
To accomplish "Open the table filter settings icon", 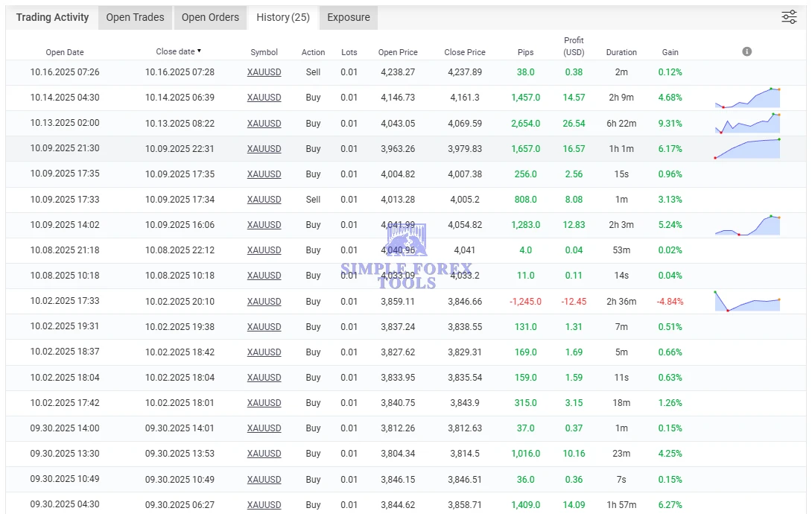I will click(789, 17).
